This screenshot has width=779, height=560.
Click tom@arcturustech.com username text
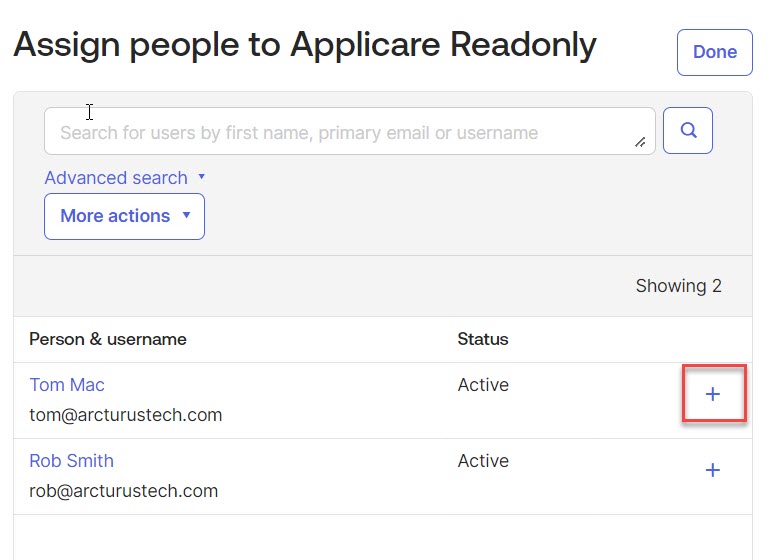click(125, 415)
